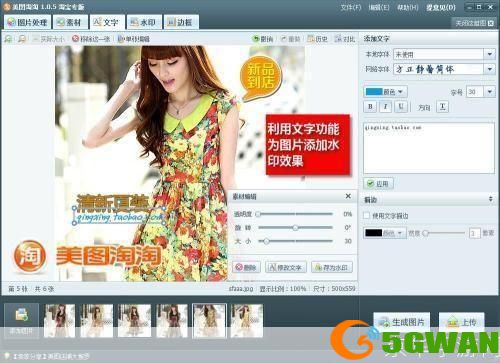Click the 生成图片 generate image button
Screen dimensions: 500x363
click(x=402, y=322)
